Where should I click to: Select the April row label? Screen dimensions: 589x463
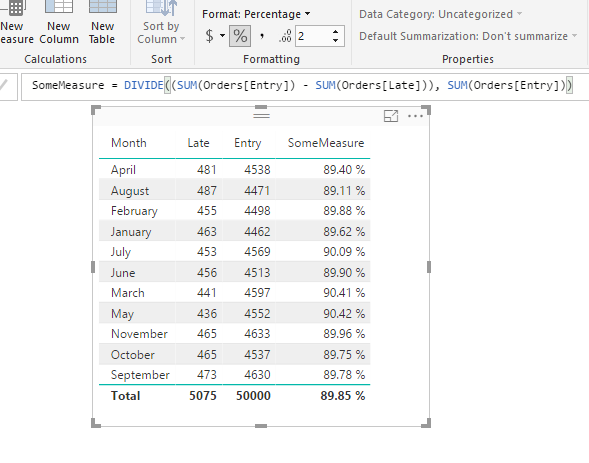pyautogui.click(x=123, y=170)
